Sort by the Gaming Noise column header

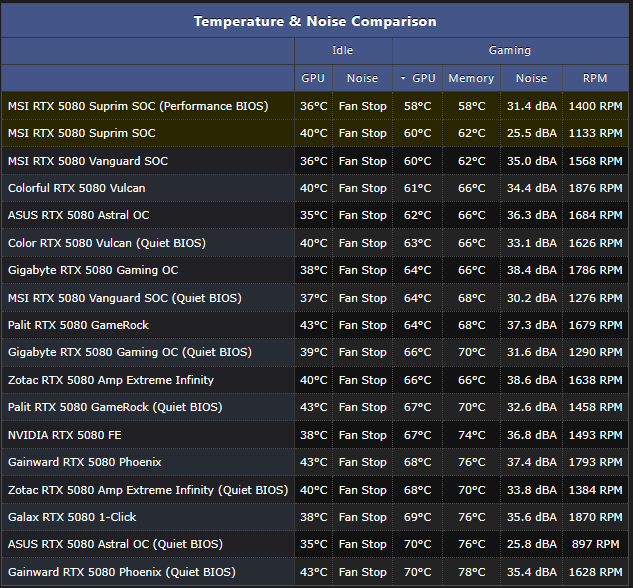(531, 78)
